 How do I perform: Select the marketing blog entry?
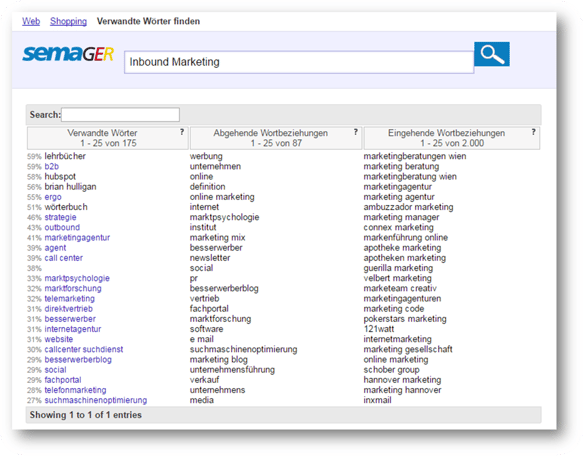(x=219, y=360)
